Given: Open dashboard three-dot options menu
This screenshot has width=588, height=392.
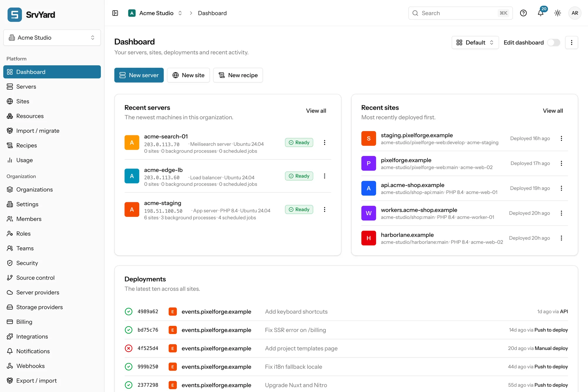Looking at the screenshot, I should coord(572,42).
